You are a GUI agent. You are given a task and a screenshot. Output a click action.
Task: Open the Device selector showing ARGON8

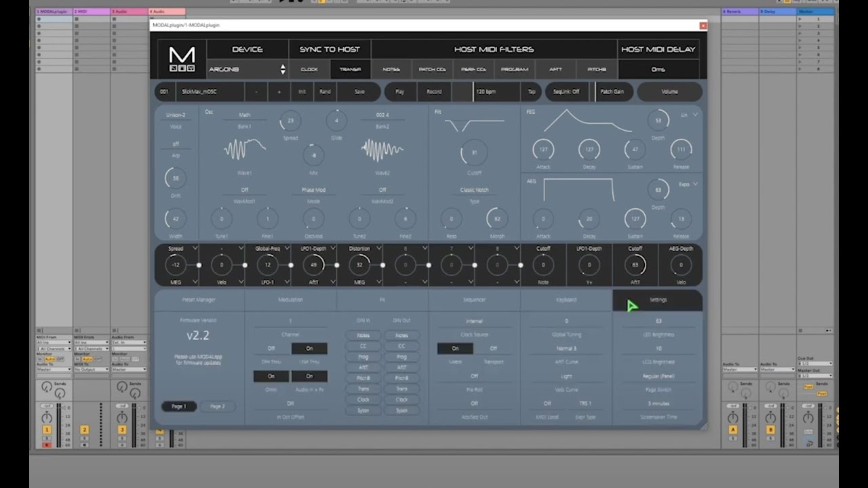(x=247, y=69)
